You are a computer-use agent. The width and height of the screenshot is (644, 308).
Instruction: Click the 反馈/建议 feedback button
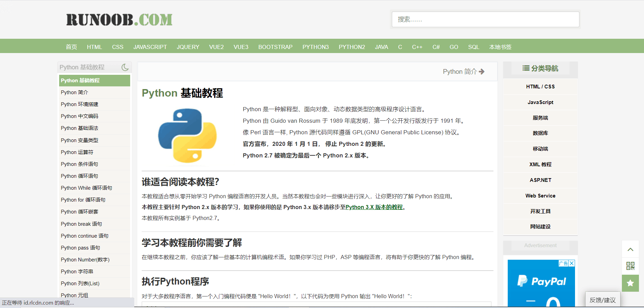[603, 300]
